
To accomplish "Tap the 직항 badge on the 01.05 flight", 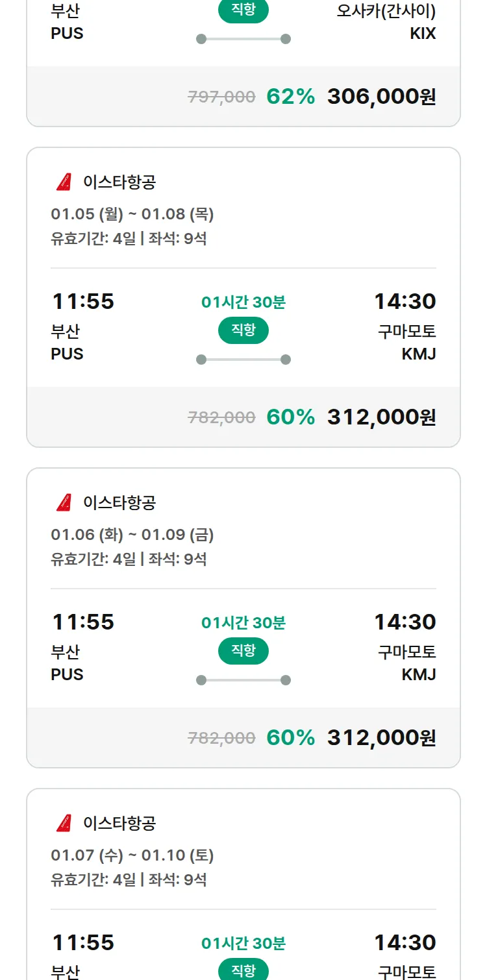I will [x=243, y=330].
